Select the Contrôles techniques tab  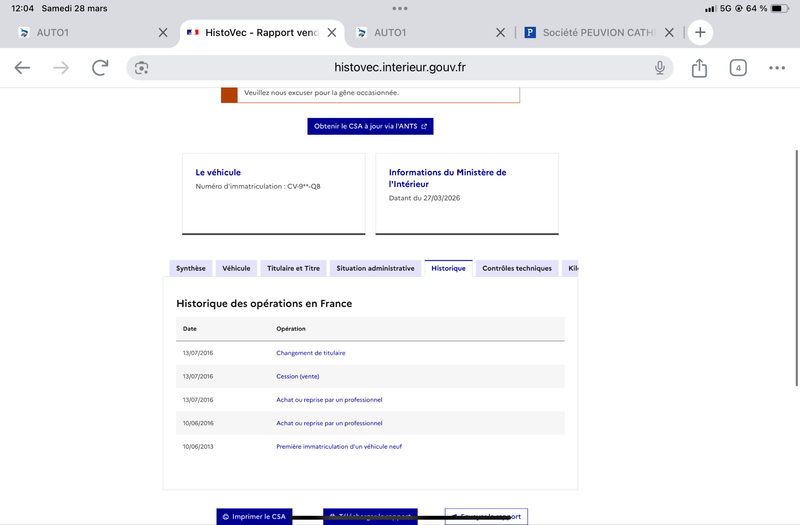516,268
